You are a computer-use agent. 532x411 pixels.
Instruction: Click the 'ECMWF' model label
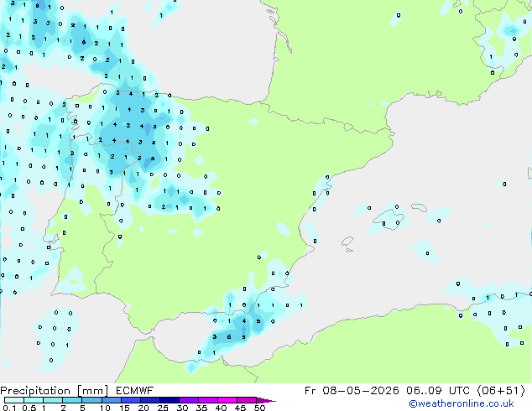click(x=134, y=391)
